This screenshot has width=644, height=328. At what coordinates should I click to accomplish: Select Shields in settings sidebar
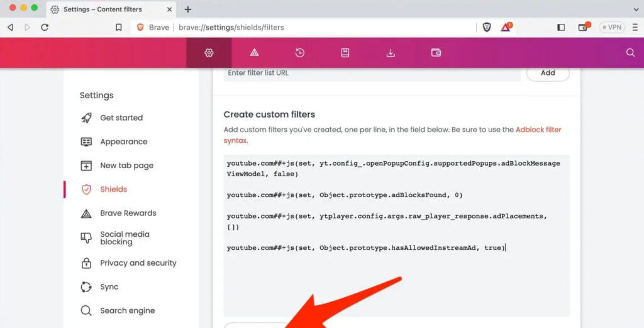coord(113,189)
